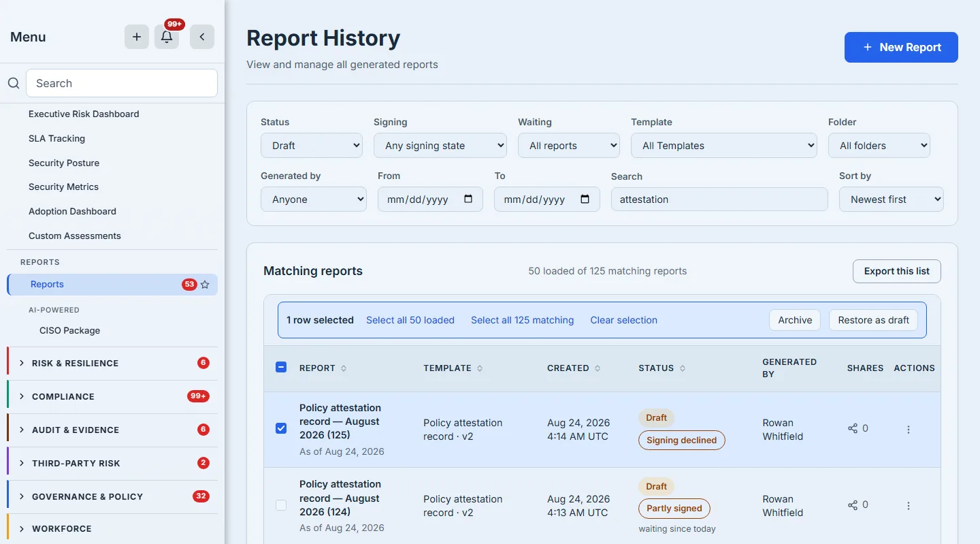Click the magnifier icon beside sidebar search

(x=14, y=83)
